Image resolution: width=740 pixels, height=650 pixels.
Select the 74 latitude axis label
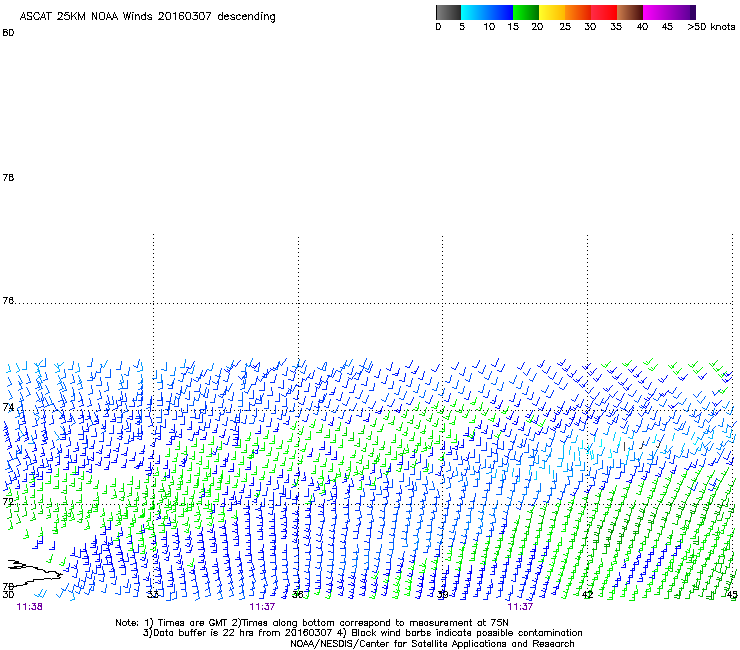pos(8,407)
